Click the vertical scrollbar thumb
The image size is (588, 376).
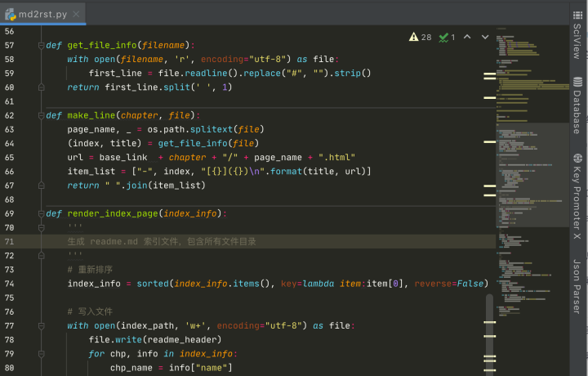[x=489, y=334]
